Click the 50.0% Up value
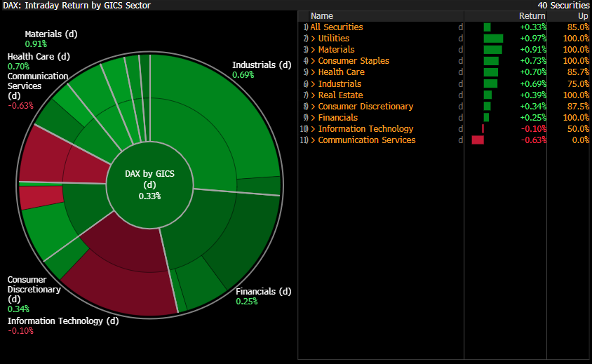The image size is (592, 364). coord(578,129)
